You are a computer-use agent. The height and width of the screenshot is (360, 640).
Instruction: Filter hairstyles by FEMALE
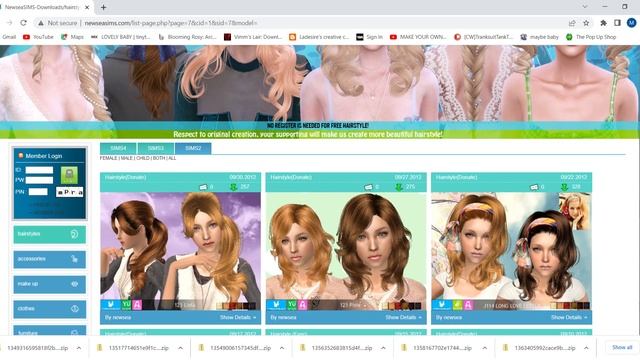click(109, 158)
